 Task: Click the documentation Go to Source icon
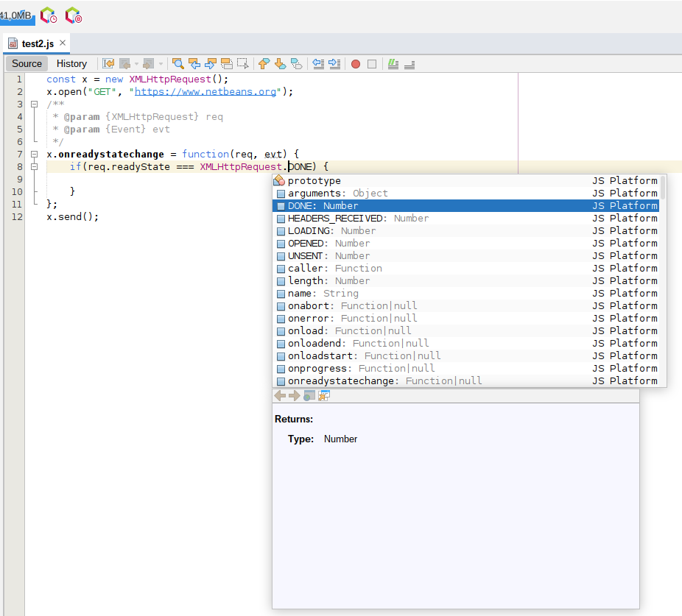(324, 396)
